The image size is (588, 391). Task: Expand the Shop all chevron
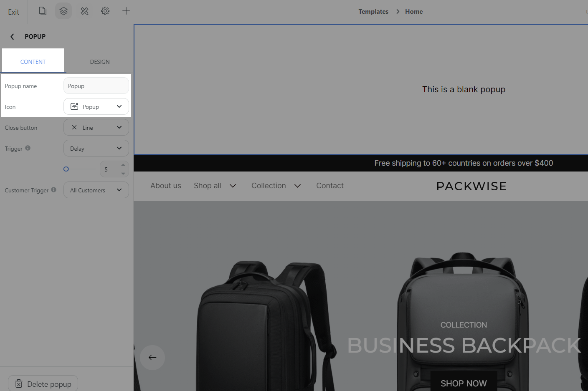pyautogui.click(x=233, y=186)
